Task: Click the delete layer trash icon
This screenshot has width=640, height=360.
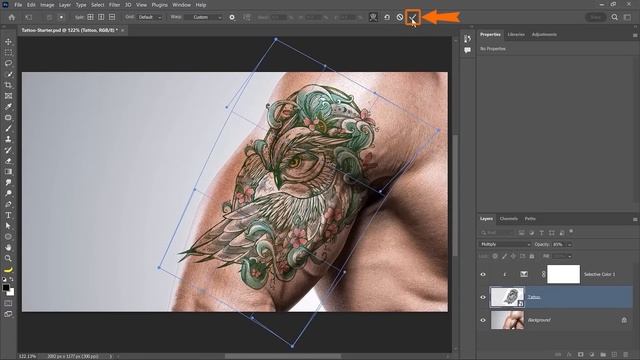Action: (625, 355)
